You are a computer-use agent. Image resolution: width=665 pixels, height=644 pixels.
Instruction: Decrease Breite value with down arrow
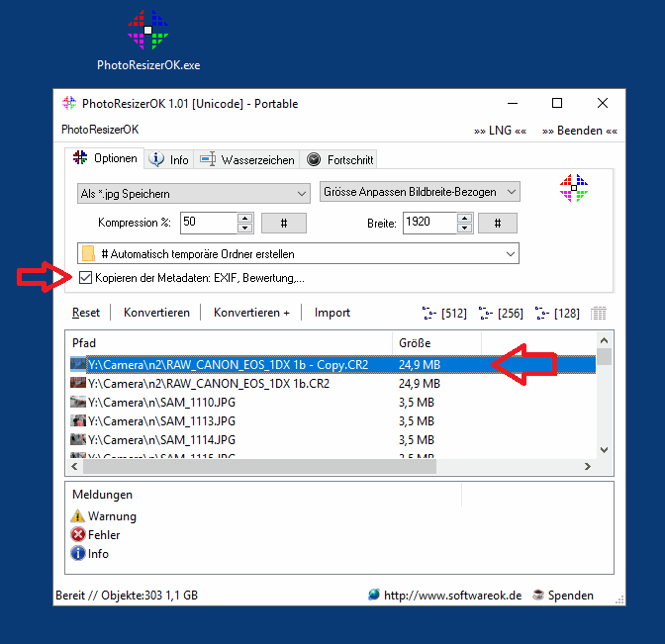465,229
